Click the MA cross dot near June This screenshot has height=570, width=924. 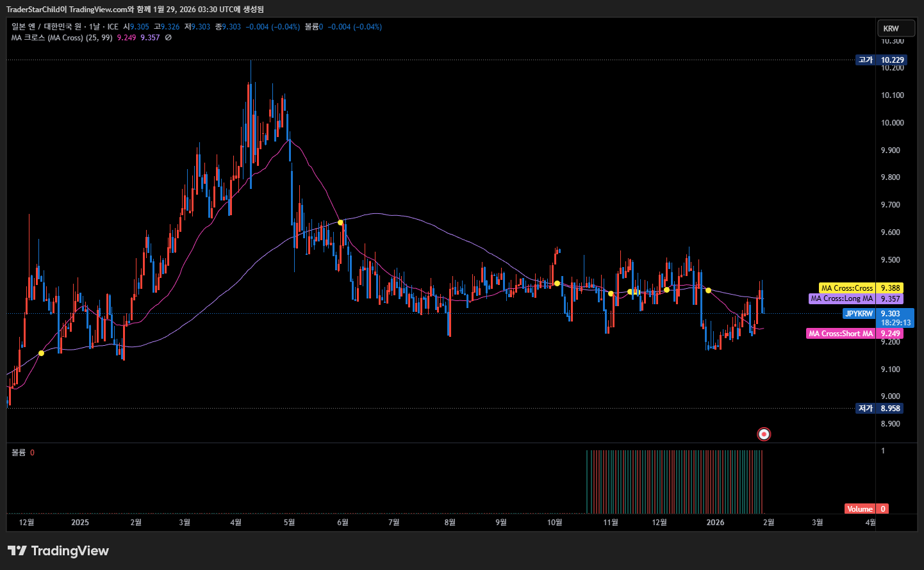click(x=340, y=222)
